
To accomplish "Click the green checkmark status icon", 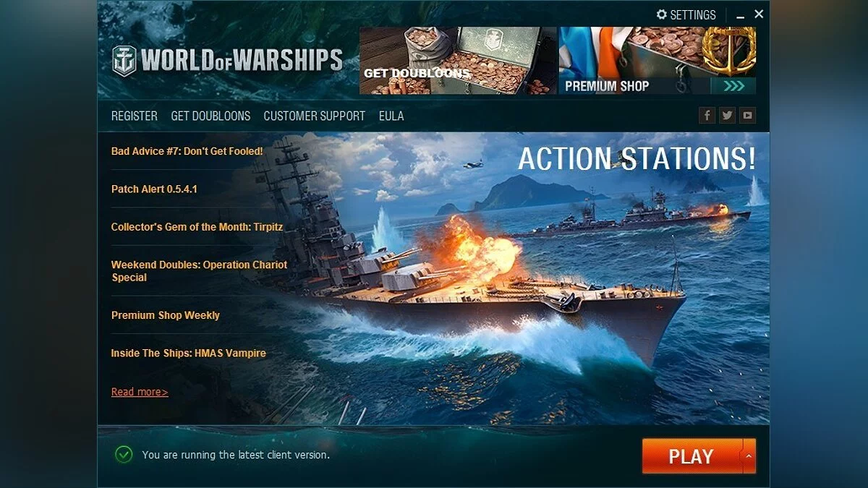I will [124, 454].
